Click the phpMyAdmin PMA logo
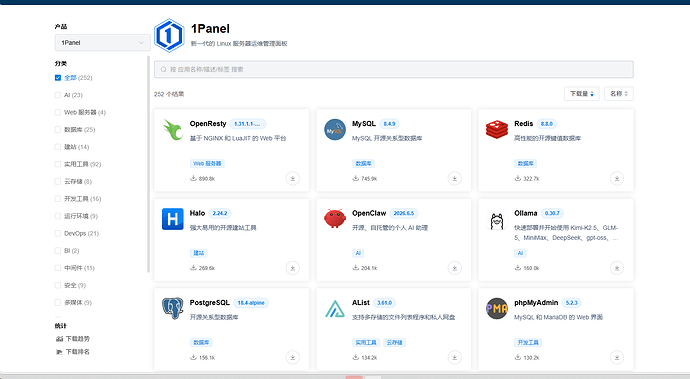This screenshot has height=379, width=690. [497, 308]
